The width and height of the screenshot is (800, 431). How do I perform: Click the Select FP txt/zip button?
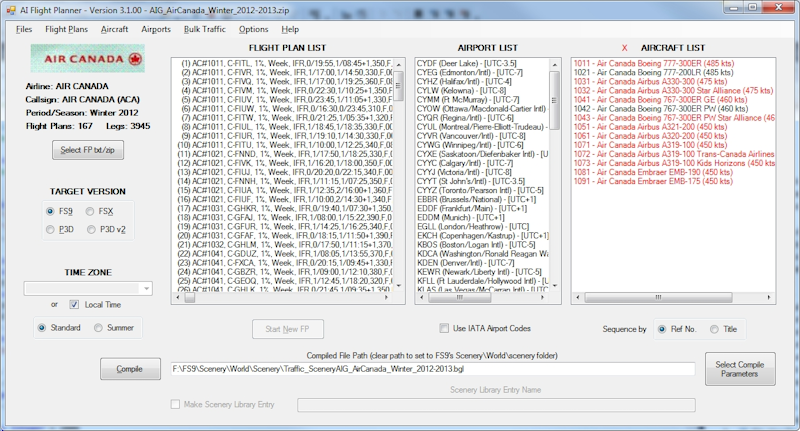point(88,150)
